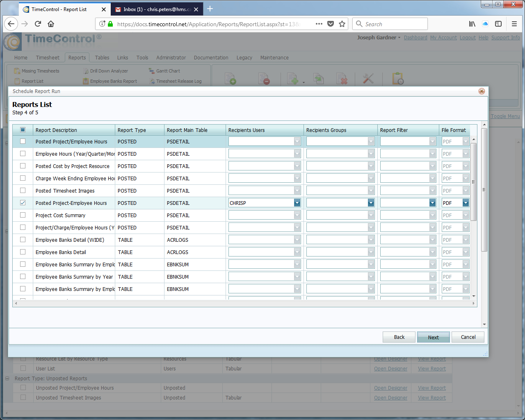The width and height of the screenshot is (525, 420).
Task: Click the grid horizontal scrollbar right arrow
Action: pos(474,304)
